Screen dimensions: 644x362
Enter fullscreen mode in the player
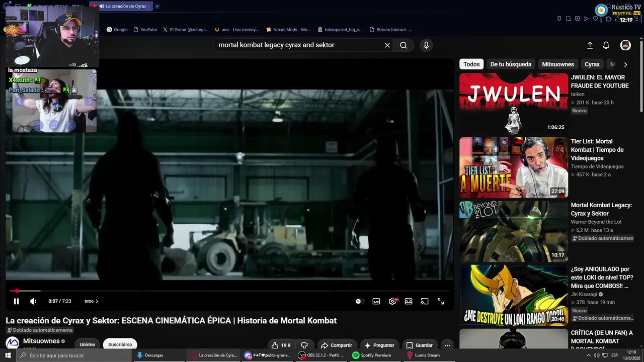pyautogui.click(x=441, y=301)
